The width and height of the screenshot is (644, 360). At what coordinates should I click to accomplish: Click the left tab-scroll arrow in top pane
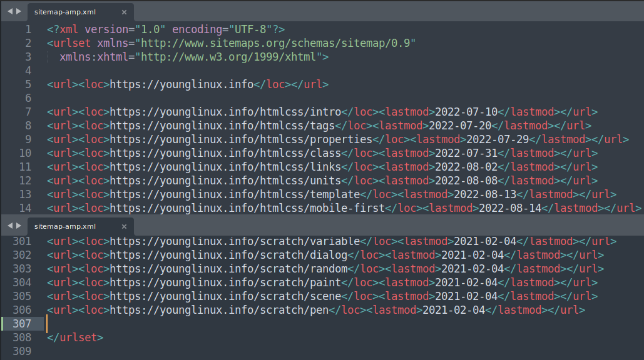pyautogui.click(x=10, y=12)
